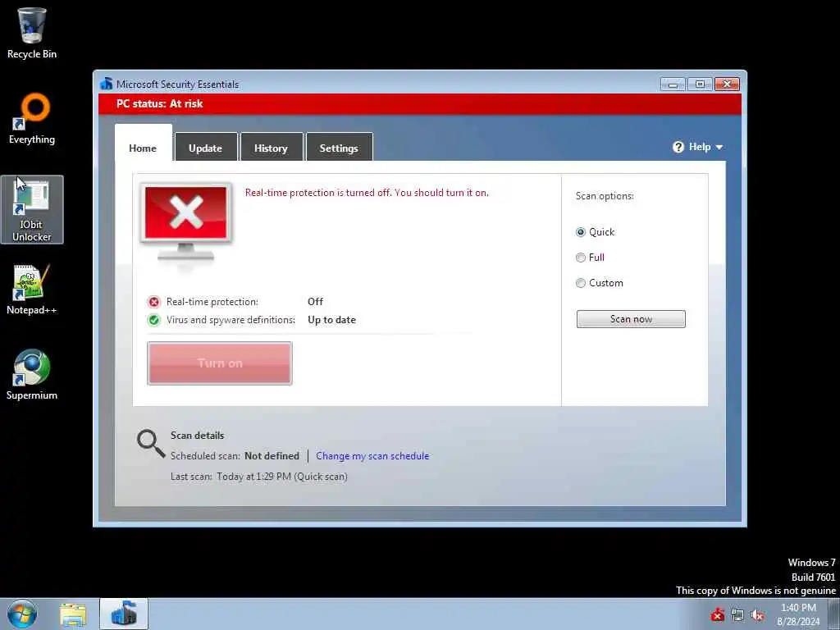Click the 'Scan options:' label
Viewport: 840px width, 630px height.
605,196
